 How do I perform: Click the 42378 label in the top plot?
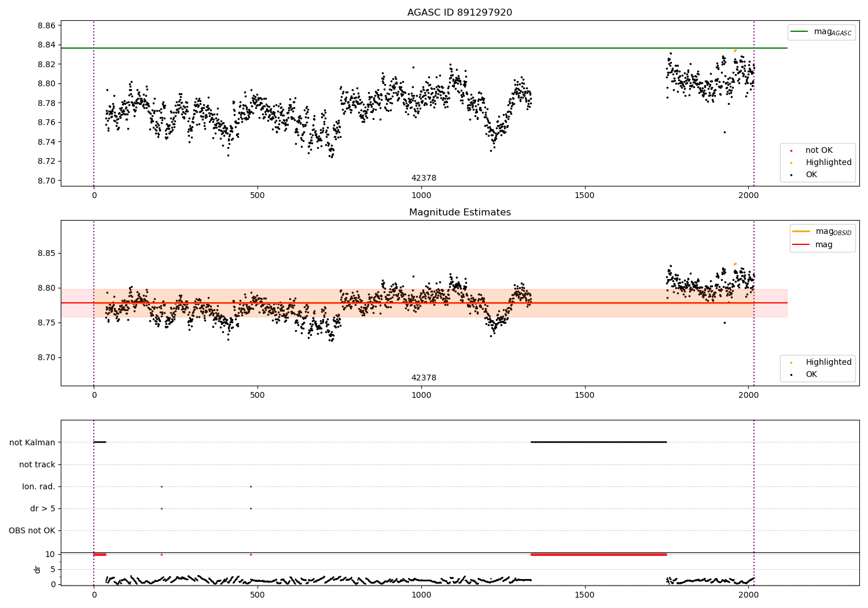coord(424,178)
